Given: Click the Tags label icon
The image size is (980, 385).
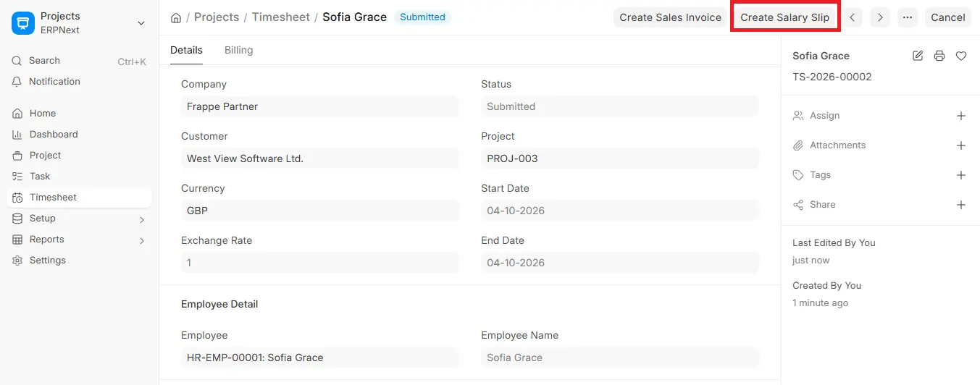Looking at the screenshot, I should point(798,175).
